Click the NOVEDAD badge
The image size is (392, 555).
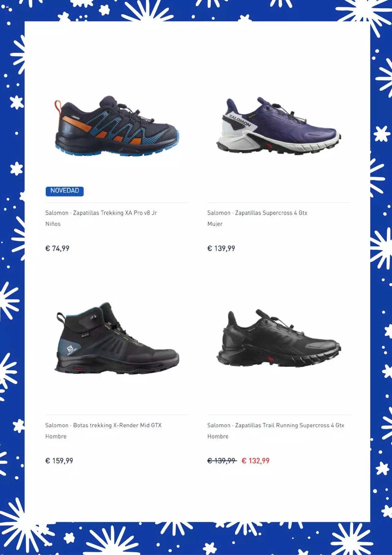(65, 191)
